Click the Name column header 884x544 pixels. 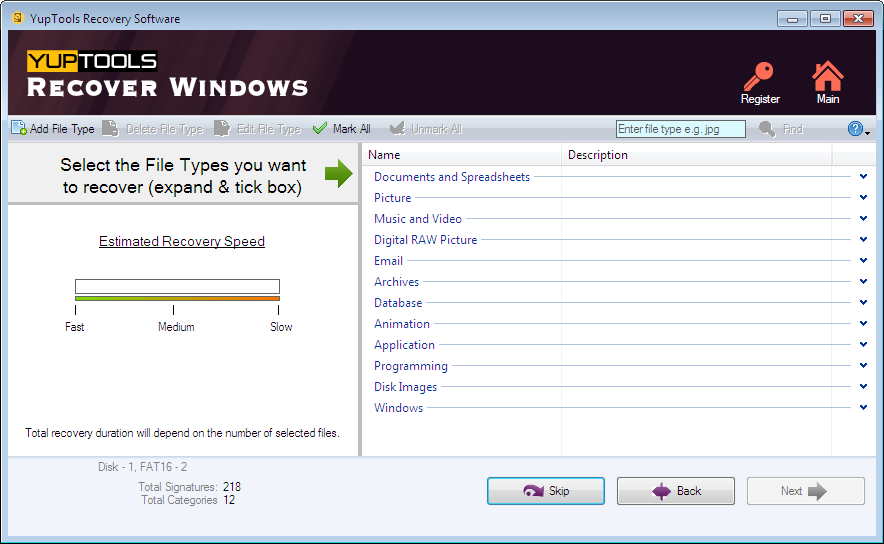pyautogui.click(x=462, y=154)
